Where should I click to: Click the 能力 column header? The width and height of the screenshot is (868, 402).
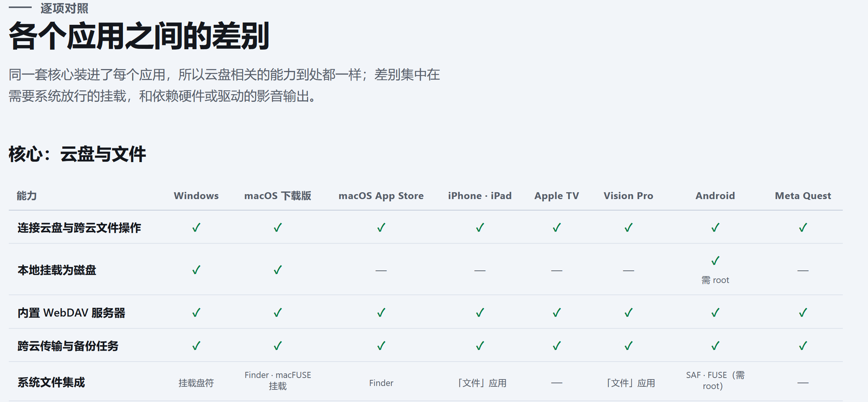27,196
